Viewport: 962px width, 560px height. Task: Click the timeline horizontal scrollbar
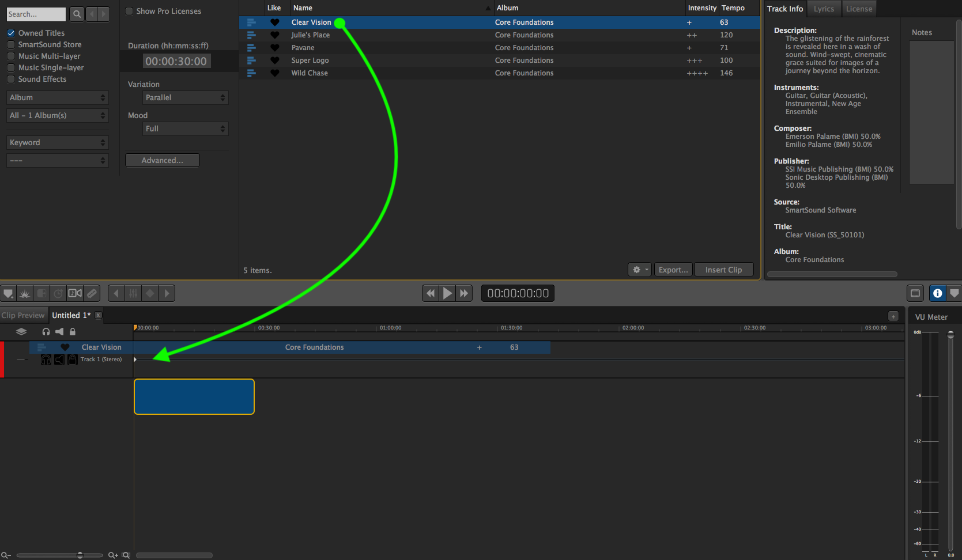click(x=174, y=555)
